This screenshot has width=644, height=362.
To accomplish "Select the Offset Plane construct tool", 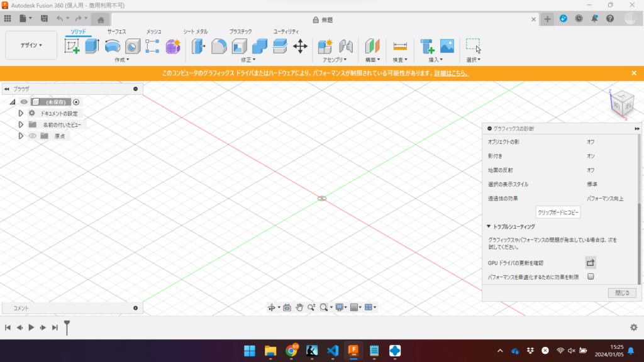I will click(372, 46).
